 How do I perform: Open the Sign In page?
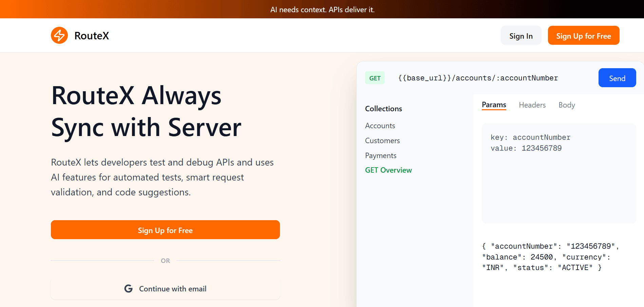point(520,36)
